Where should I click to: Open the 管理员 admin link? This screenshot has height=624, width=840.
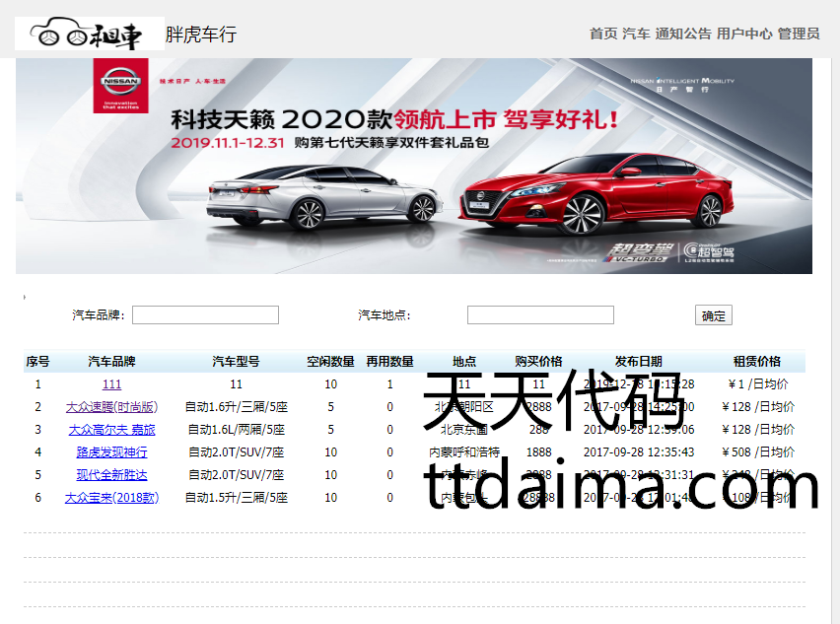click(x=799, y=34)
